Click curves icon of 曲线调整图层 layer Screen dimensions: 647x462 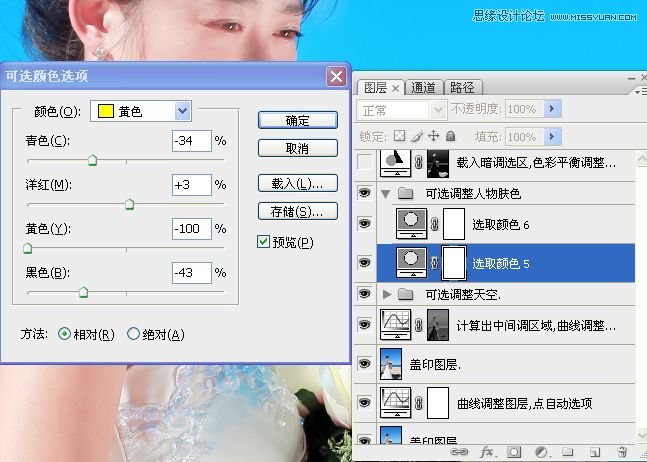point(395,402)
